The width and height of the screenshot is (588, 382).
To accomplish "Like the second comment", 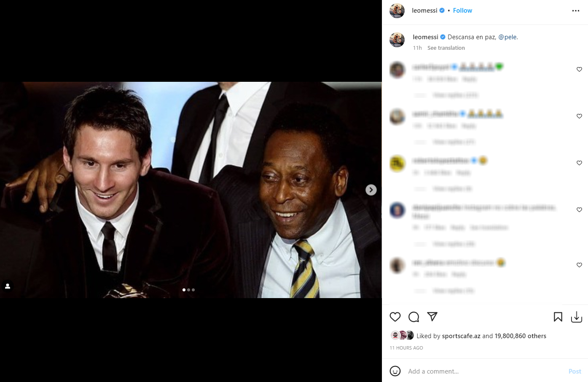I will click(x=579, y=116).
